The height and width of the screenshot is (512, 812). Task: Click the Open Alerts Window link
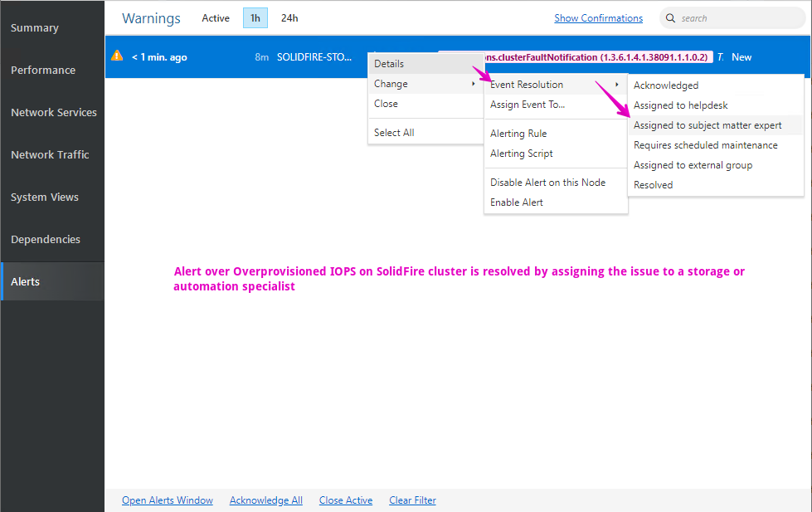click(x=168, y=500)
